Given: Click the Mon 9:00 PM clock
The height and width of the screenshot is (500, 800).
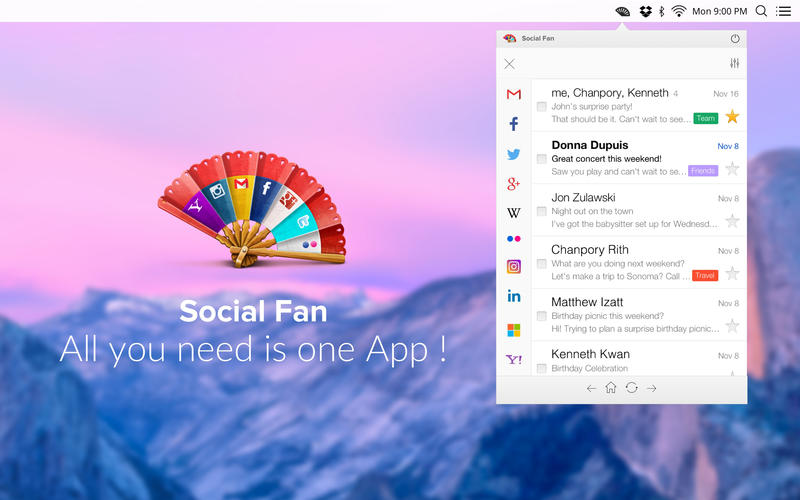Looking at the screenshot, I should pyautogui.click(x=719, y=11).
